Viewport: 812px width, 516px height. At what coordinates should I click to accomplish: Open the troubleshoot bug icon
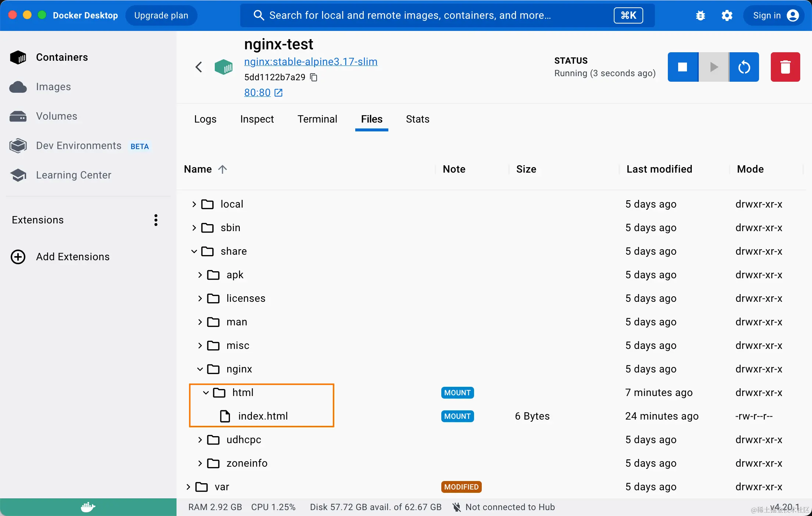[700, 15]
